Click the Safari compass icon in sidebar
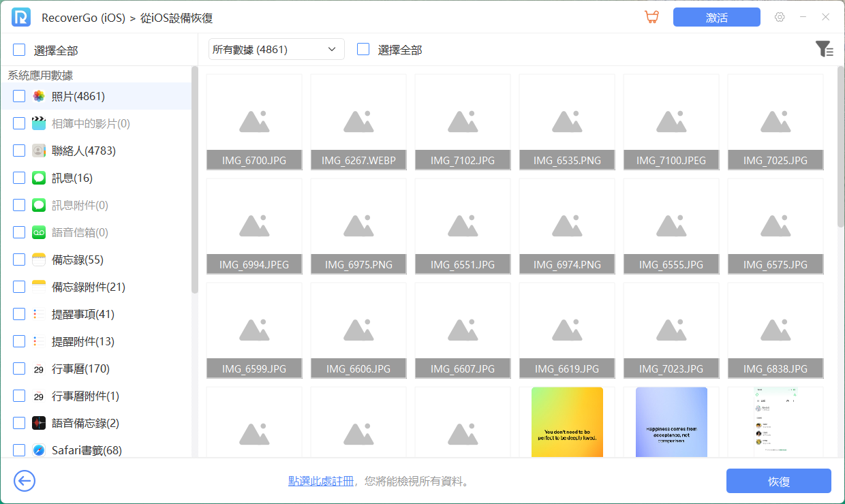Screen dimensions: 845x504 (x=39, y=451)
